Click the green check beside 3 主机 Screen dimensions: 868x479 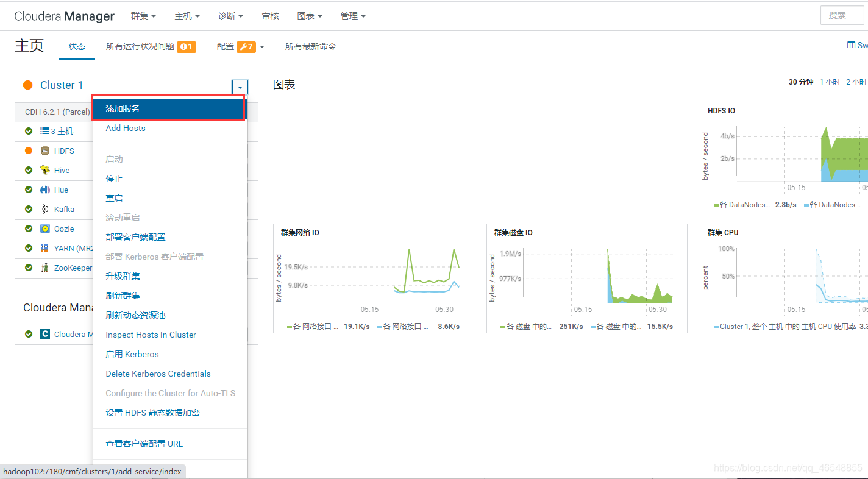pyautogui.click(x=29, y=131)
